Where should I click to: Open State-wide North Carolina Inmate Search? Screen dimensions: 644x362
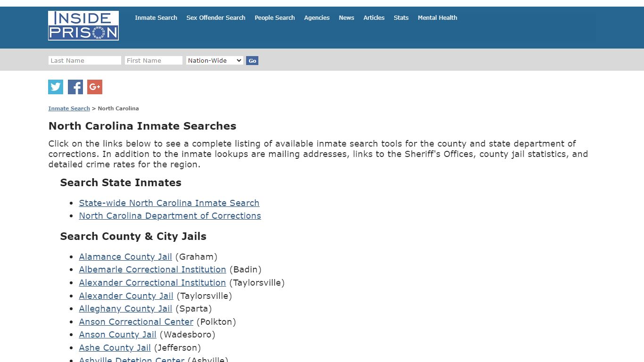[x=169, y=203]
